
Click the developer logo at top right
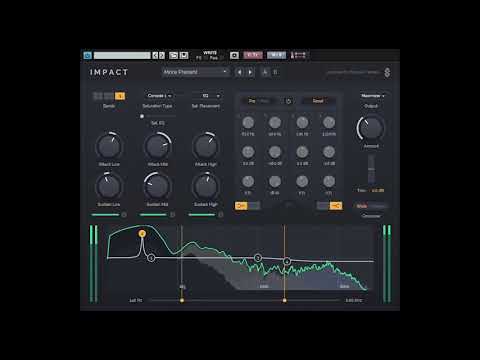[x=387, y=72]
